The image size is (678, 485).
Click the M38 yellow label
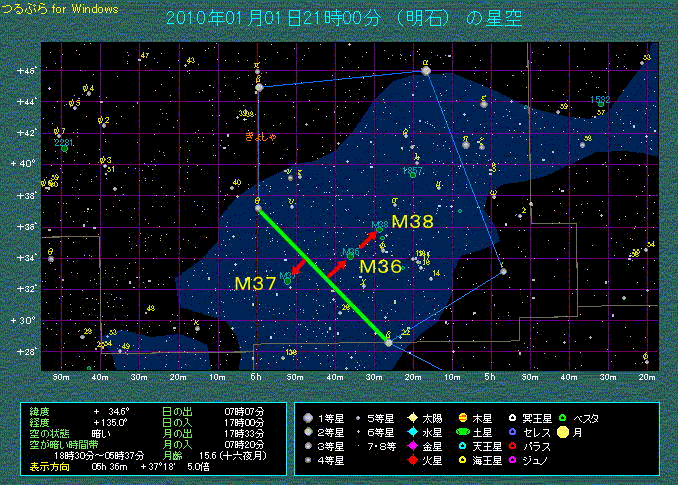pos(412,221)
